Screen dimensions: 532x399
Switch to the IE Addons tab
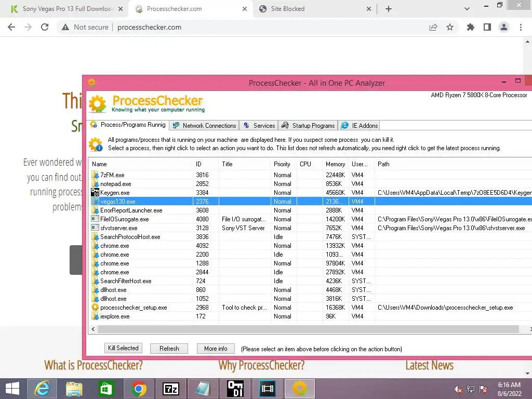coord(359,126)
